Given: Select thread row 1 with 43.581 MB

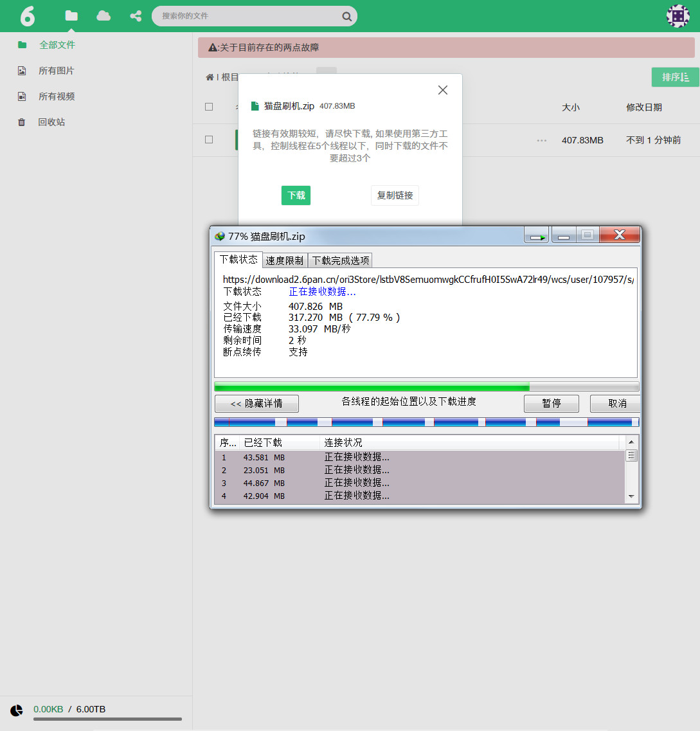Looking at the screenshot, I should (x=420, y=457).
